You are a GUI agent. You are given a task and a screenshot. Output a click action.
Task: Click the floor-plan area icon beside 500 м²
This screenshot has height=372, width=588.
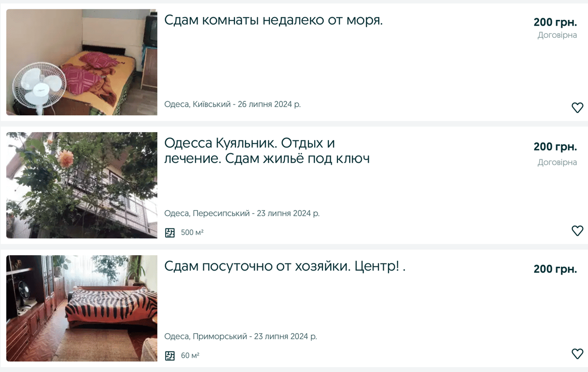coord(170,232)
